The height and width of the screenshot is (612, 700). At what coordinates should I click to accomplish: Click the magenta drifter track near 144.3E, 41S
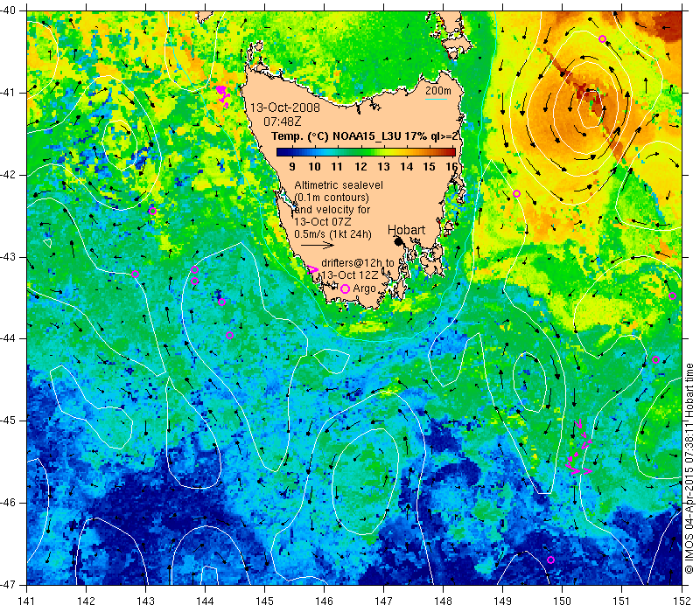(x=223, y=95)
